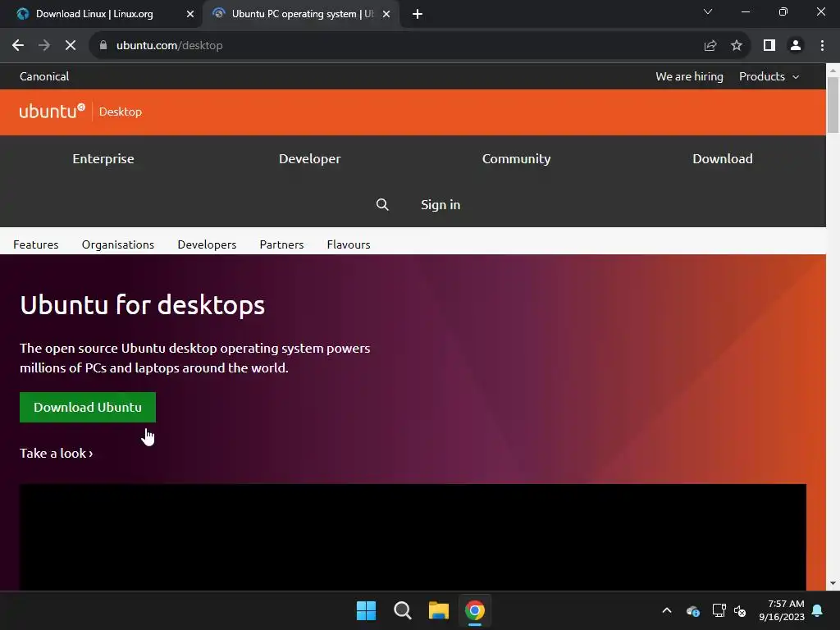Open the clock showing 7:57 AM

[x=782, y=610]
